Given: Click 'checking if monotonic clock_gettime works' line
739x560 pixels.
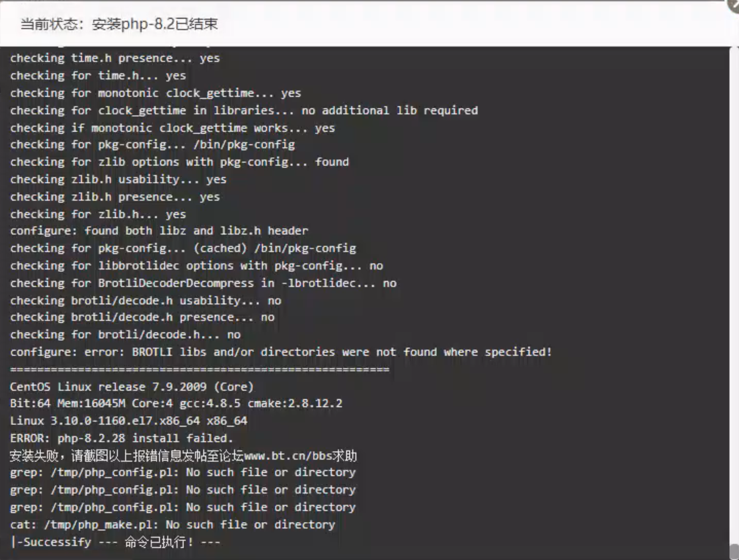Looking at the screenshot, I should [x=172, y=128].
